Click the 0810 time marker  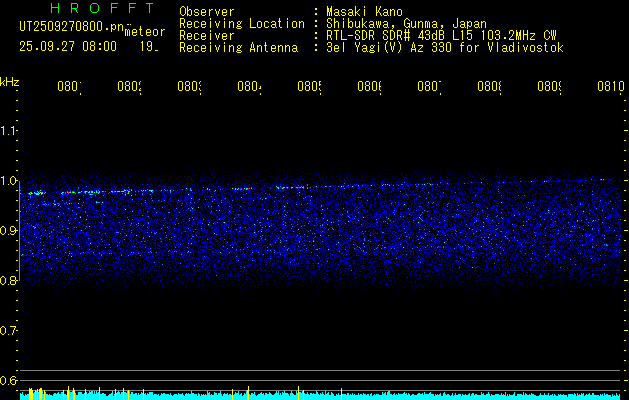pos(611,87)
